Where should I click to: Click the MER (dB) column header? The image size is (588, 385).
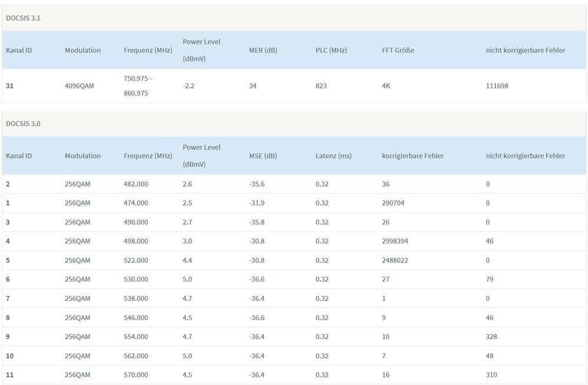click(263, 51)
